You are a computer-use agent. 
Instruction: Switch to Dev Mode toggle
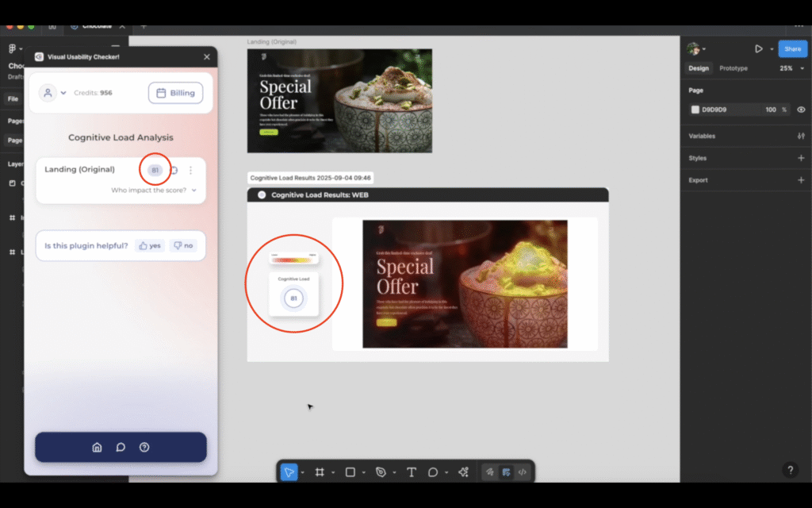522,472
